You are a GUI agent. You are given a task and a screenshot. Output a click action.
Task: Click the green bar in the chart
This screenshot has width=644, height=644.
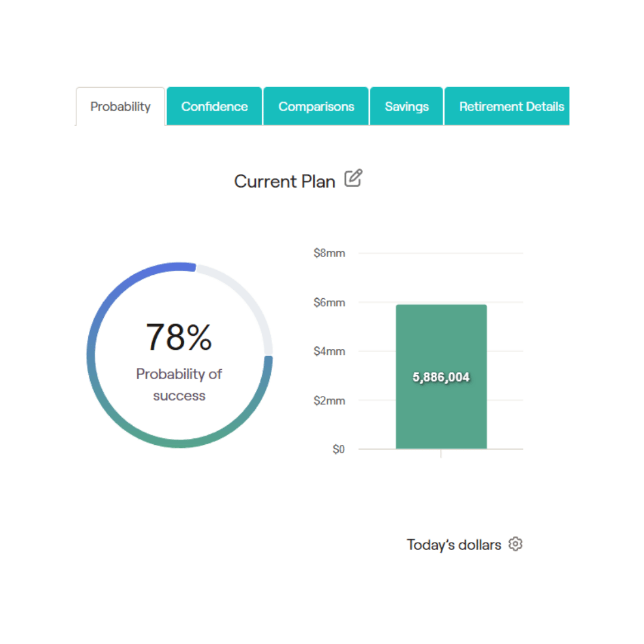coord(441,417)
